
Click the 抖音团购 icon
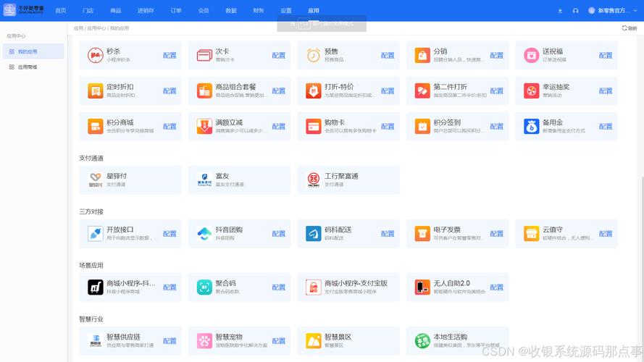pos(204,234)
